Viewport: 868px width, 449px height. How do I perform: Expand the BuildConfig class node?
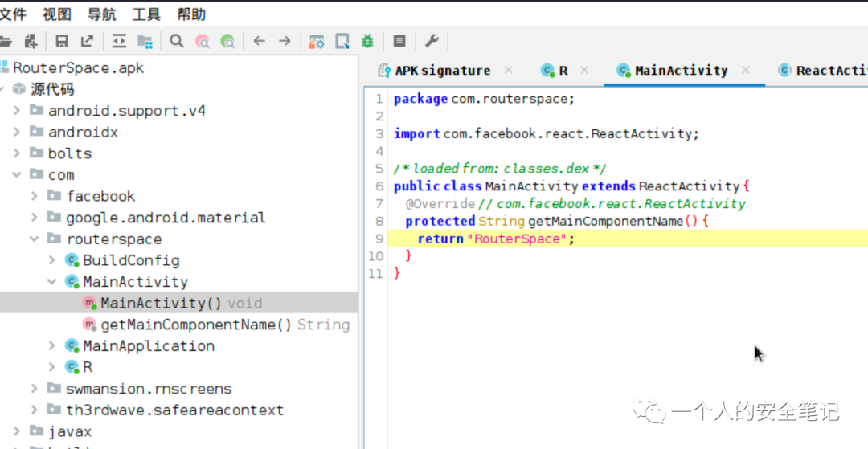tap(52, 260)
